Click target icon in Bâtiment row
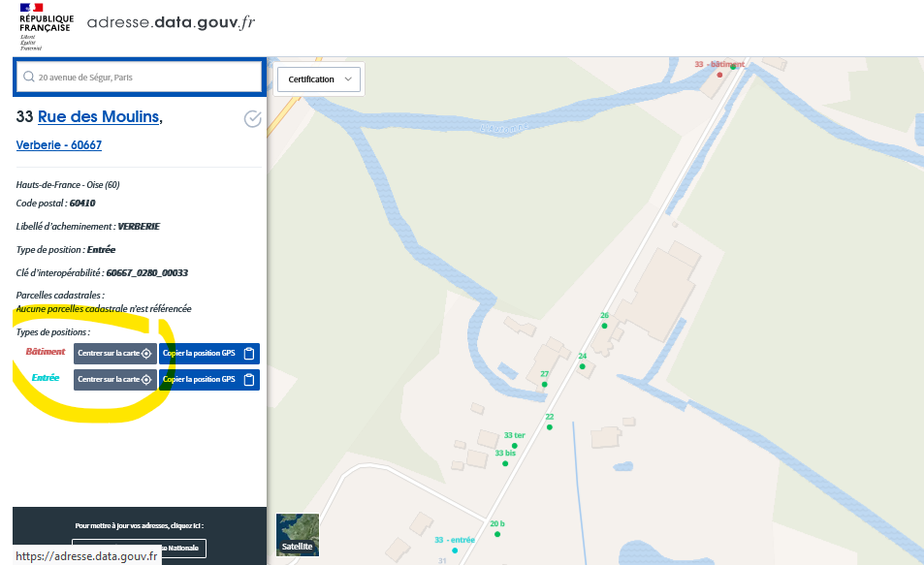This screenshot has height=565, width=924. coord(146,354)
